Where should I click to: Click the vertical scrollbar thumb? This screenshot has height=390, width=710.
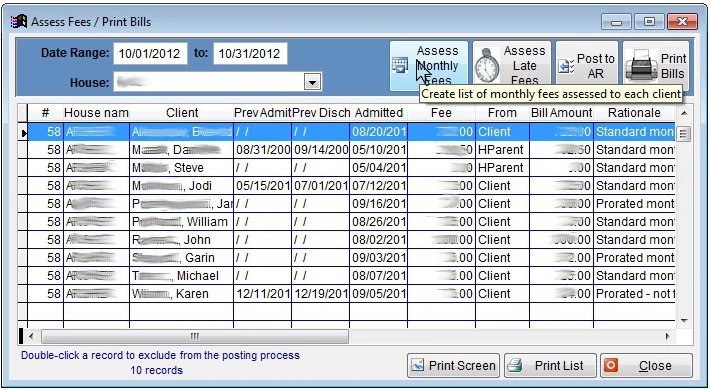click(684, 134)
